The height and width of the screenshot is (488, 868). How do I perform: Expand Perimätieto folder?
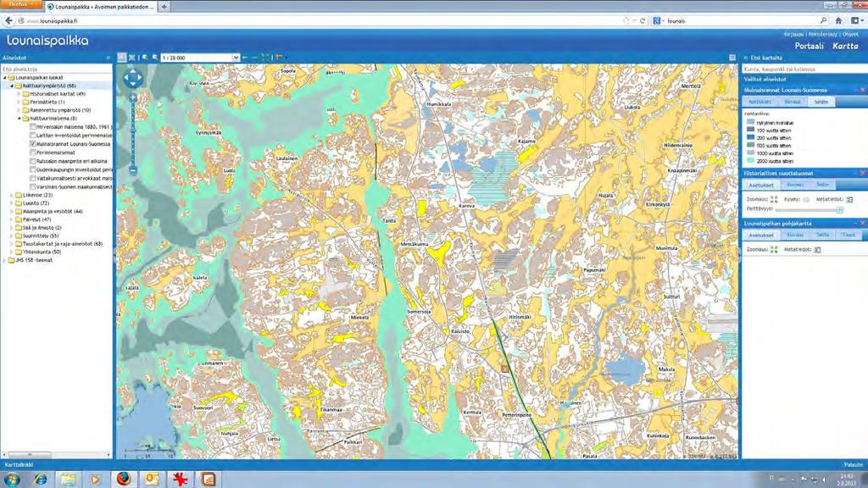coord(19,103)
